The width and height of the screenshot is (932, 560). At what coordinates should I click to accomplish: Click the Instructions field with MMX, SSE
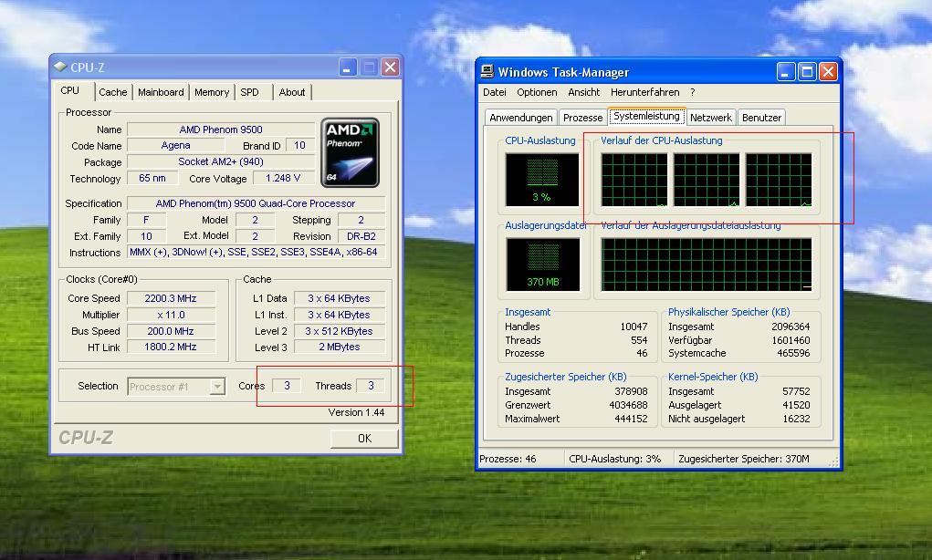click(x=256, y=253)
